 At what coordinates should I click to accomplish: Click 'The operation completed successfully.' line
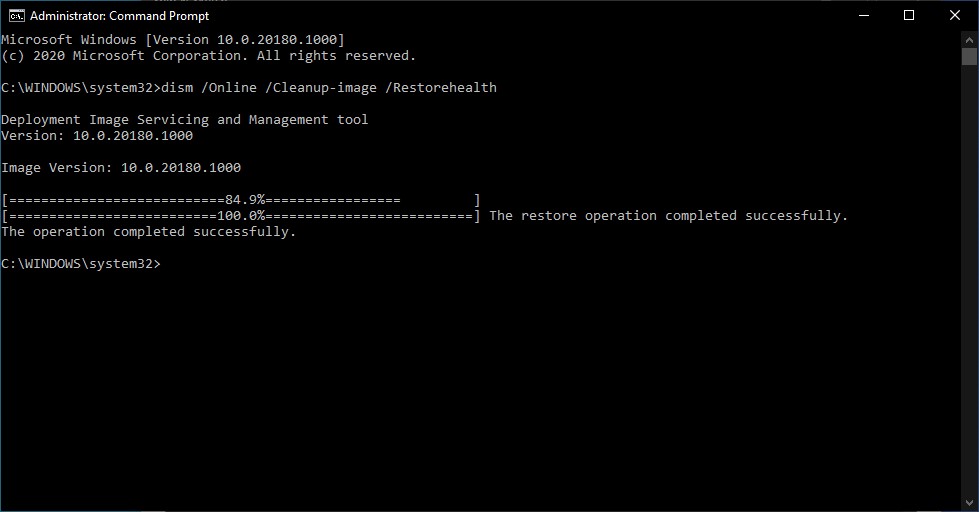pos(149,232)
